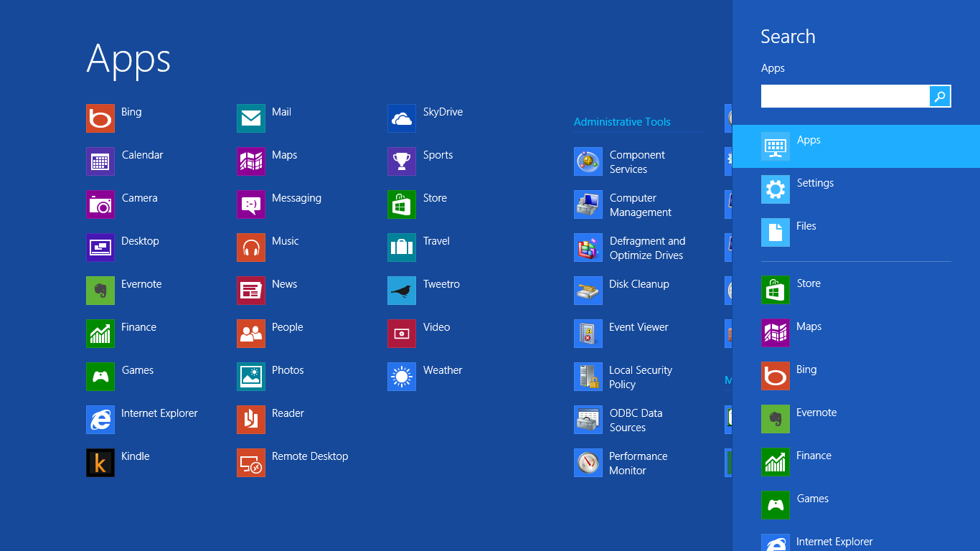This screenshot has height=551, width=980.
Task: Open the Tweetro app icon
Action: [402, 291]
